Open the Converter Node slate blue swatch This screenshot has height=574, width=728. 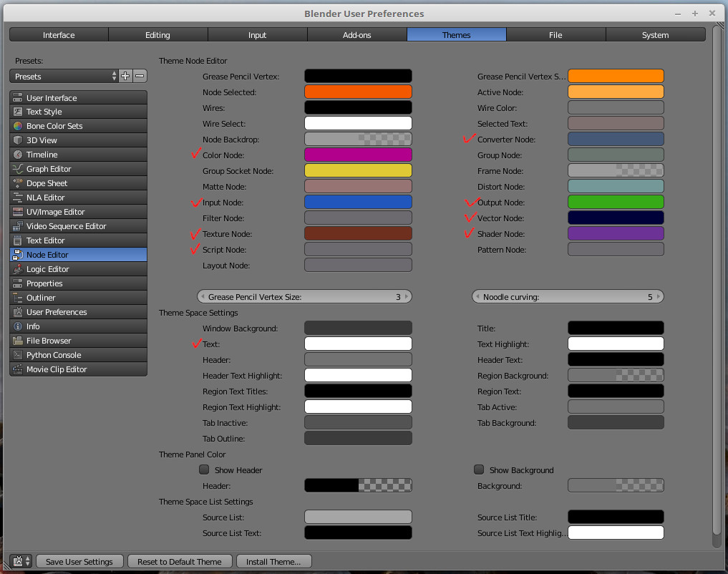(x=616, y=140)
